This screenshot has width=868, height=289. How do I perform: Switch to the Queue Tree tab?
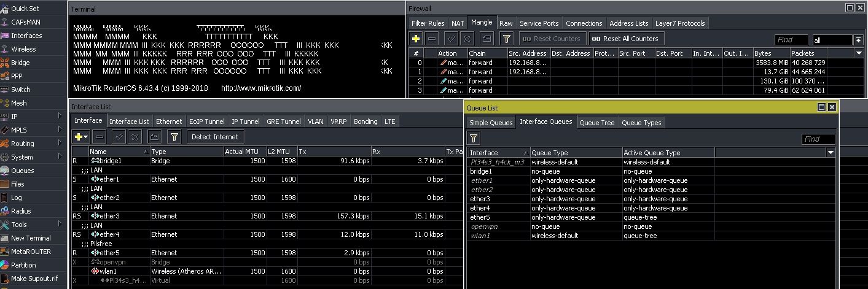coord(596,123)
